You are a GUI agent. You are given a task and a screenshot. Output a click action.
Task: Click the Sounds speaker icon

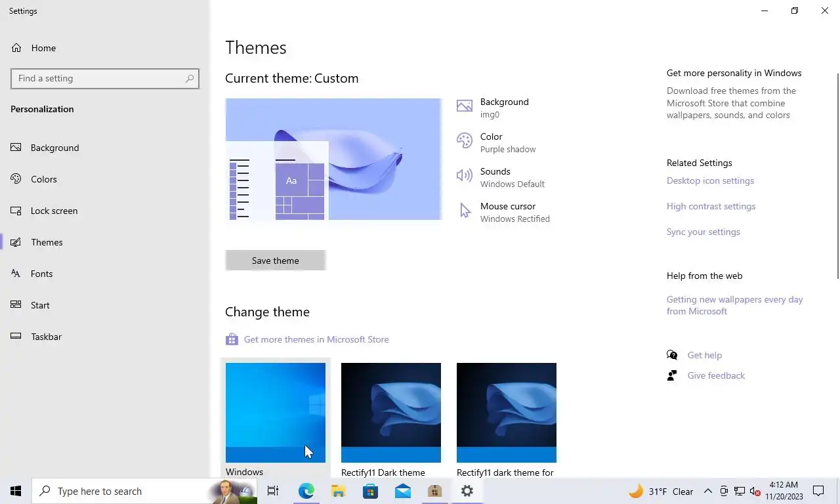464,175
